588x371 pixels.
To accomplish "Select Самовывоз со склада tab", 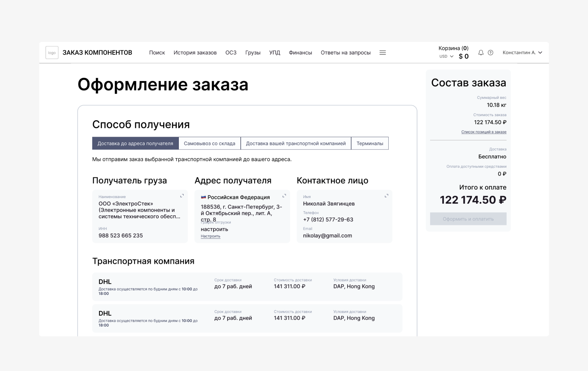I will pyautogui.click(x=209, y=143).
